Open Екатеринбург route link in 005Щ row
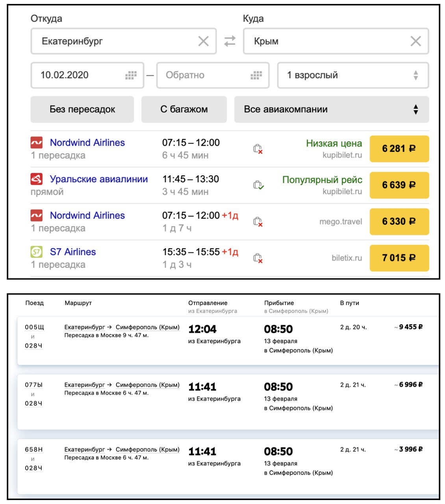Screen dimensions: 445x504 pos(85,327)
